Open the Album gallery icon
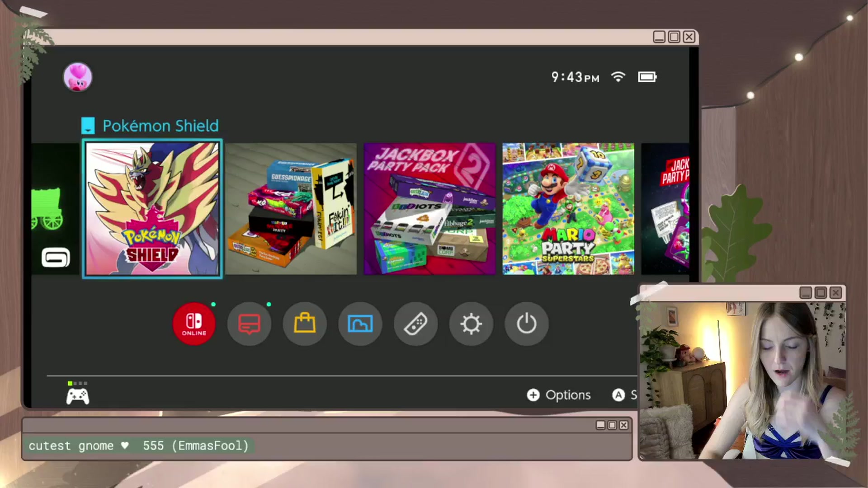This screenshot has height=488, width=868. [x=360, y=324]
